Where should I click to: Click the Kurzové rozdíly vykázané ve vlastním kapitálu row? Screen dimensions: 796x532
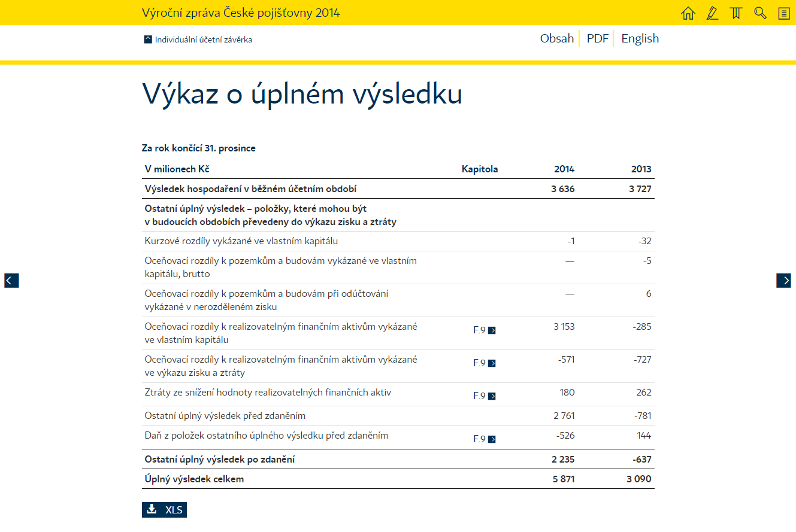(x=398, y=241)
